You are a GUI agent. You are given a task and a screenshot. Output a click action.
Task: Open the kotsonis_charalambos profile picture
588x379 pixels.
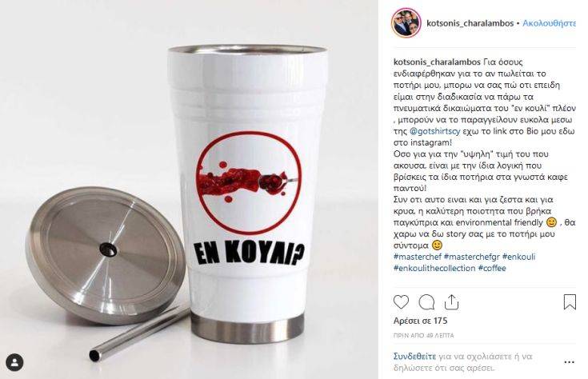(406, 23)
